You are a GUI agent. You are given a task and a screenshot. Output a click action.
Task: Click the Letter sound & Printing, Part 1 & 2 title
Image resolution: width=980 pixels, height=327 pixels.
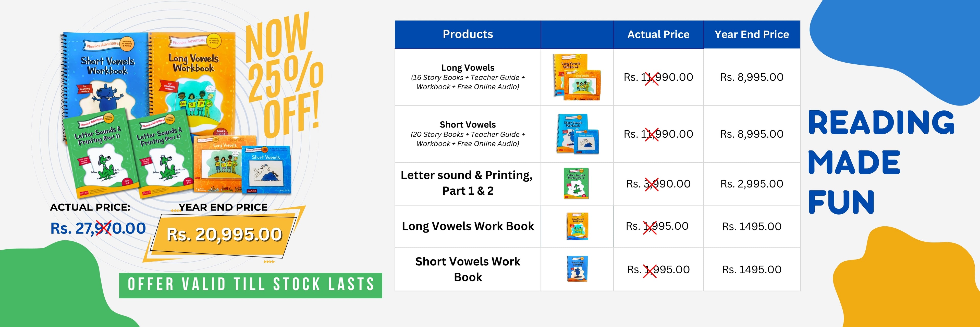click(x=467, y=183)
